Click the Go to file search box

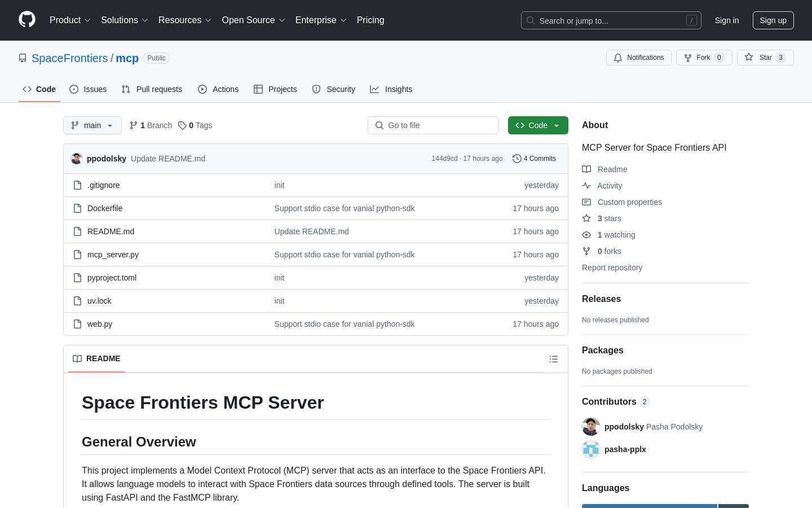[x=433, y=125]
